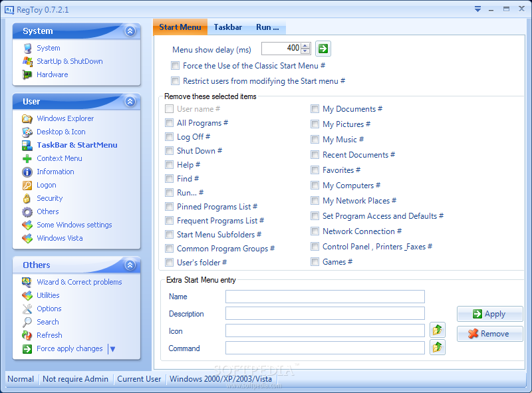Image resolution: width=532 pixels, height=393 pixels.
Task: Collapse the Others panel
Action: [x=130, y=265]
